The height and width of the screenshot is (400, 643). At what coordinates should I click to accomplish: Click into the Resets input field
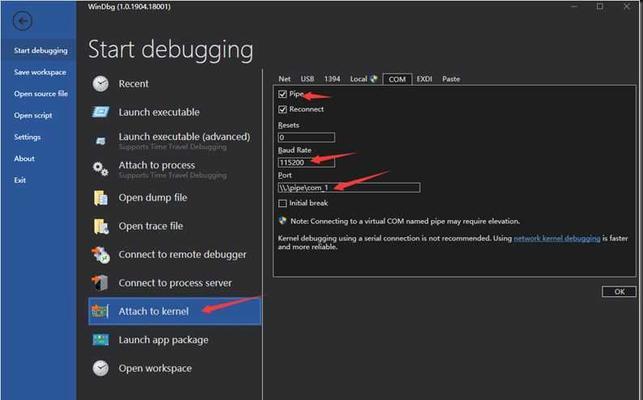tap(306, 137)
